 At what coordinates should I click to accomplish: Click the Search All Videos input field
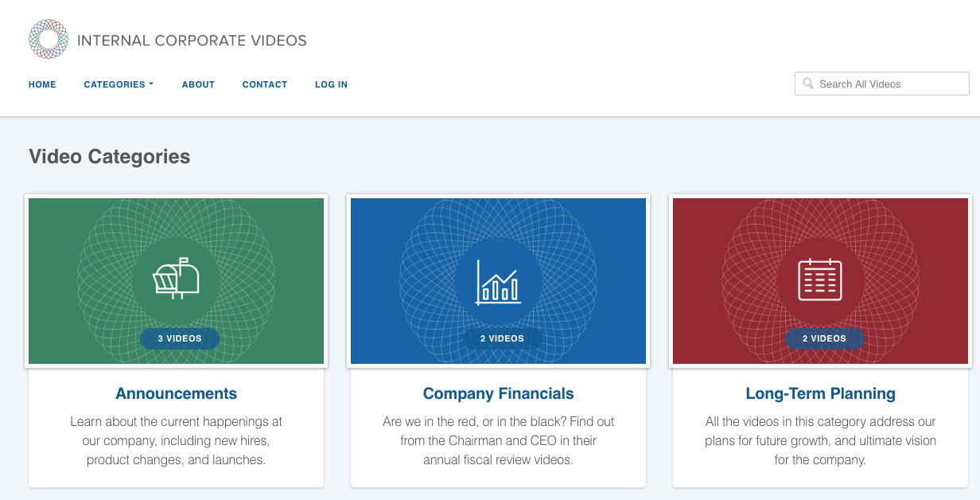coord(881,83)
